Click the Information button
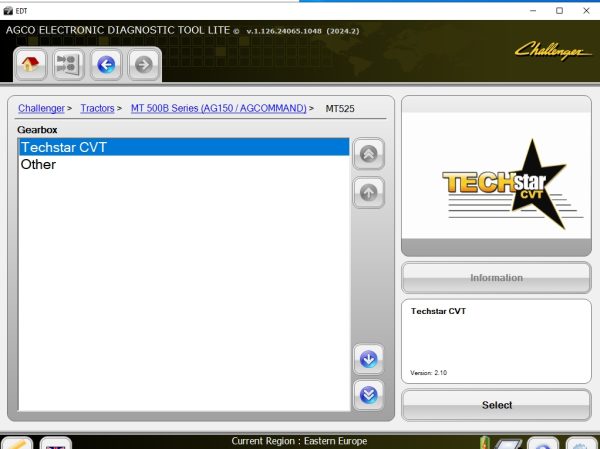This screenshot has height=449, width=600. pos(496,278)
